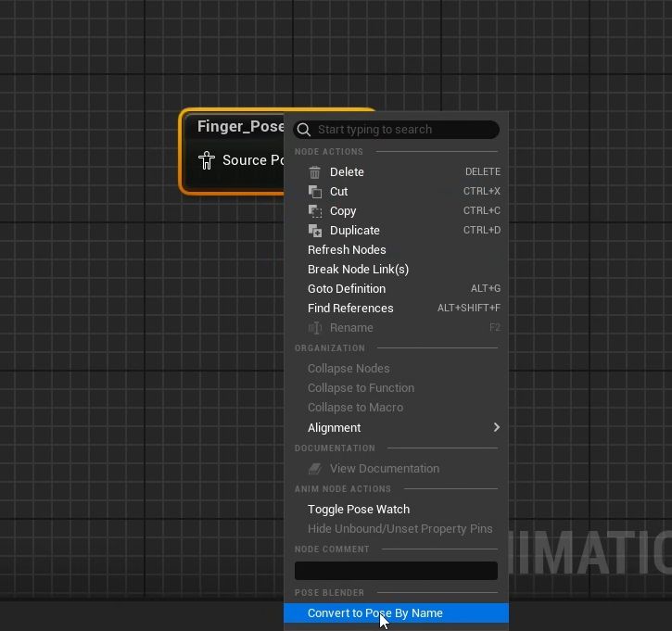Click the search magnifier icon
This screenshot has height=631, width=672.
304,130
